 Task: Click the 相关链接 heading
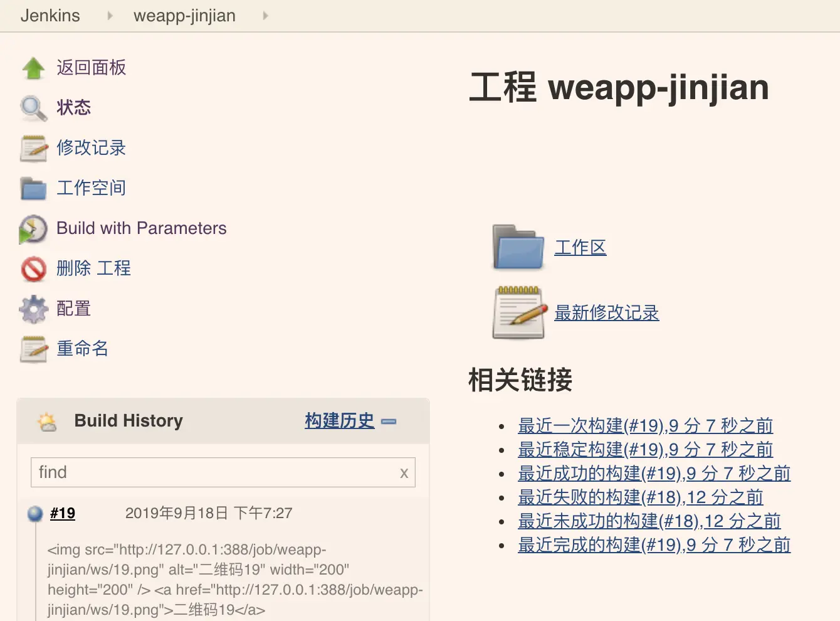point(520,380)
